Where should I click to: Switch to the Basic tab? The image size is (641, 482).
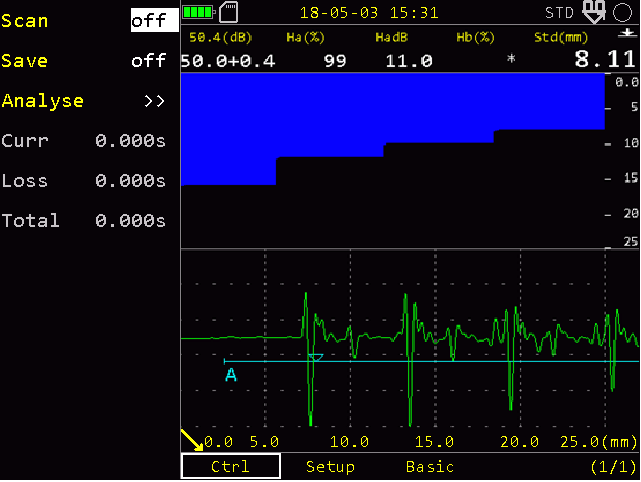coord(430,466)
